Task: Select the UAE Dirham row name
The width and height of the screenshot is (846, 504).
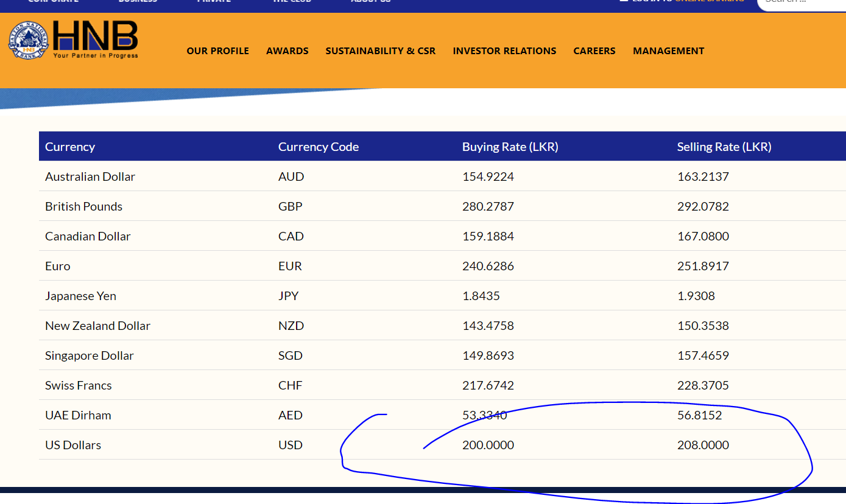Action: click(x=78, y=415)
